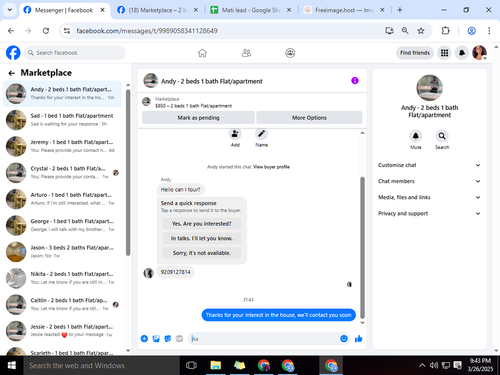500x375 pixels.
Task: Open a new browser tab
Action: click(400, 10)
